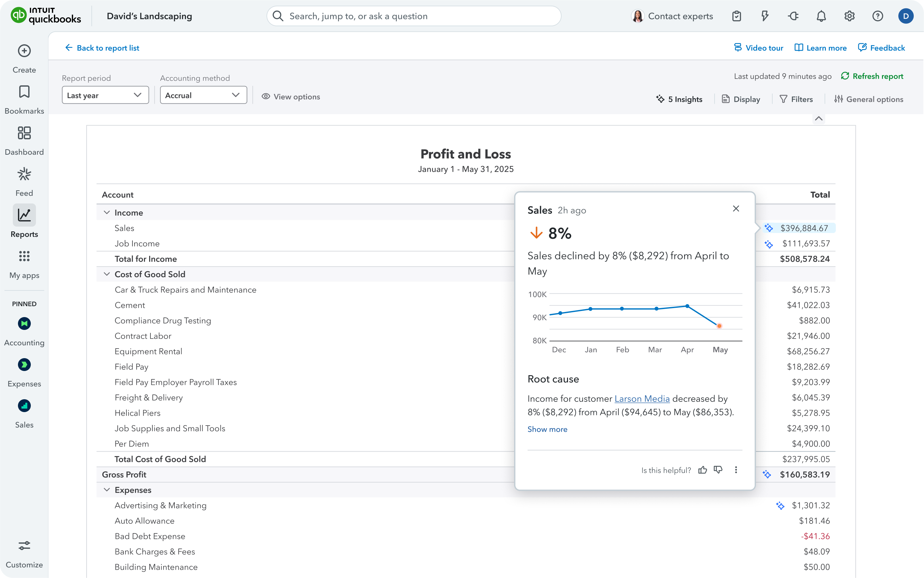Screen dimensions: 924x578
Task: Open the Report period dropdown
Action: (x=105, y=95)
